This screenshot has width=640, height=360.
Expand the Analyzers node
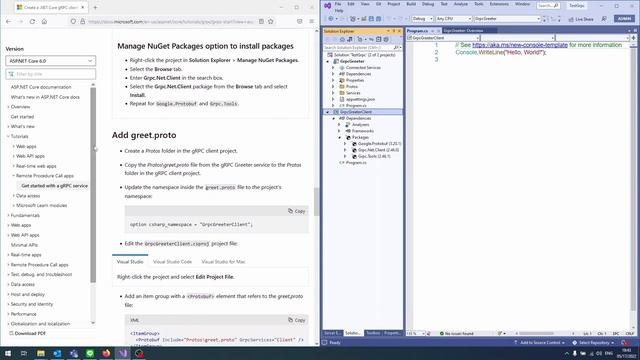[339, 124]
